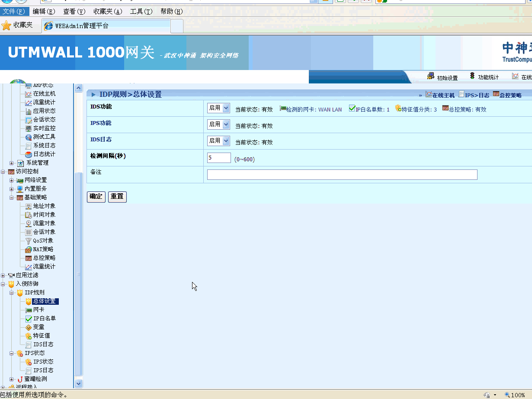Click the 重置 reset button
The height and width of the screenshot is (399, 532).
coord(117,197)
